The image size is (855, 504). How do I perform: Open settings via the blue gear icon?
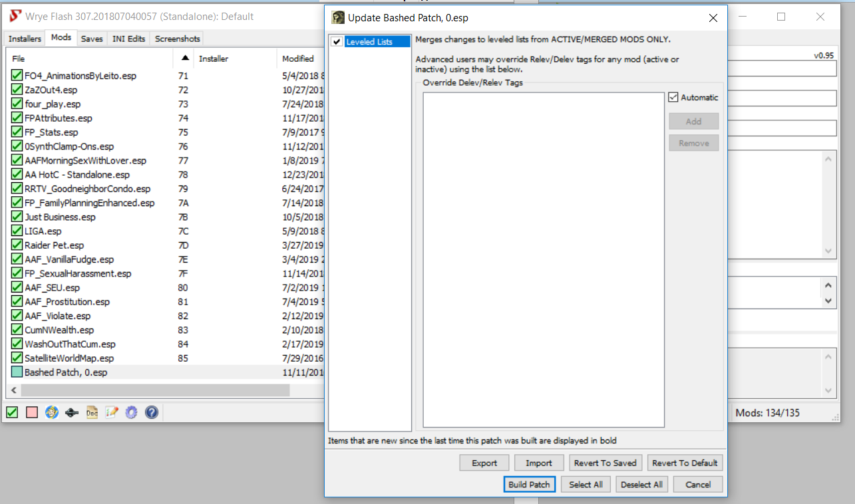[132, 413]
